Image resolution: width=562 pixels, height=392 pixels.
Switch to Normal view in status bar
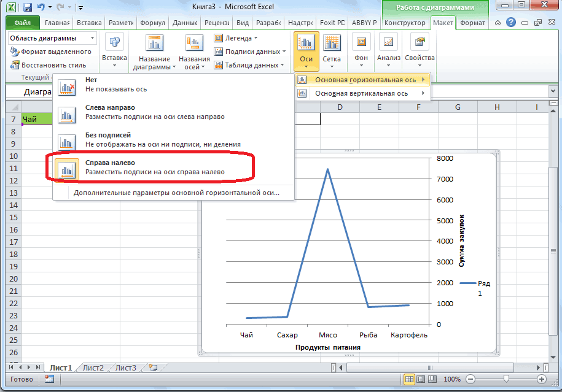410,379
